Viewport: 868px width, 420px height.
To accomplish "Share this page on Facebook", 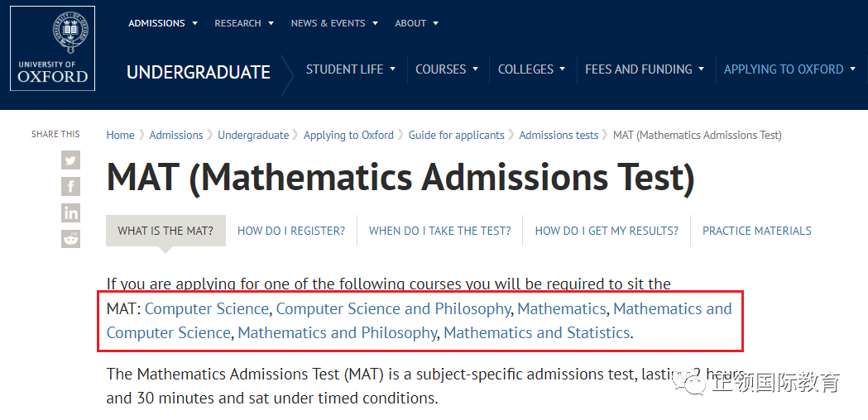I will tap(70, 187).
